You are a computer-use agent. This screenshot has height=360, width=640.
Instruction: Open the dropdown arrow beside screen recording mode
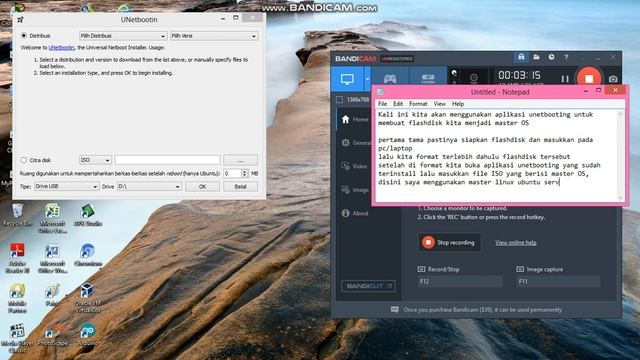coord(367,79)
